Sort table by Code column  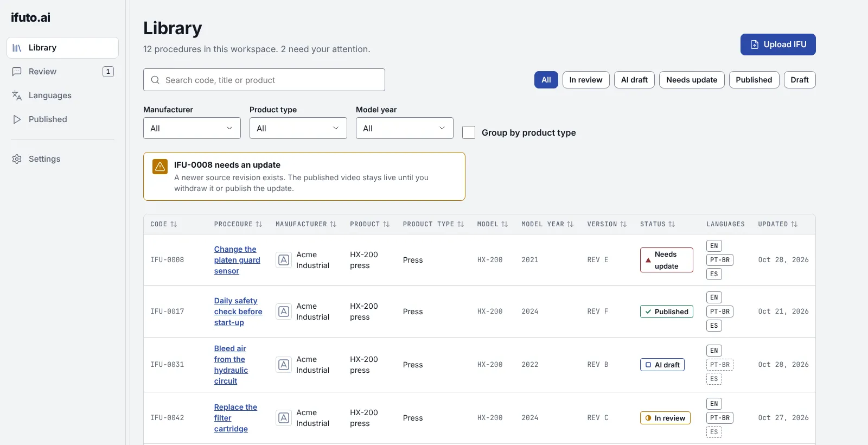[x=164, y=224]
